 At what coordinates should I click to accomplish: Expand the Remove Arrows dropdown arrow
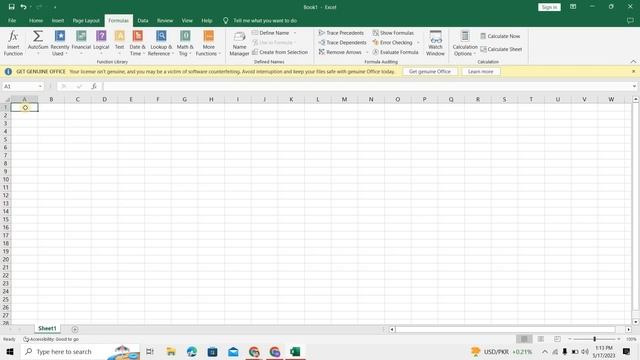coord(367,52)
